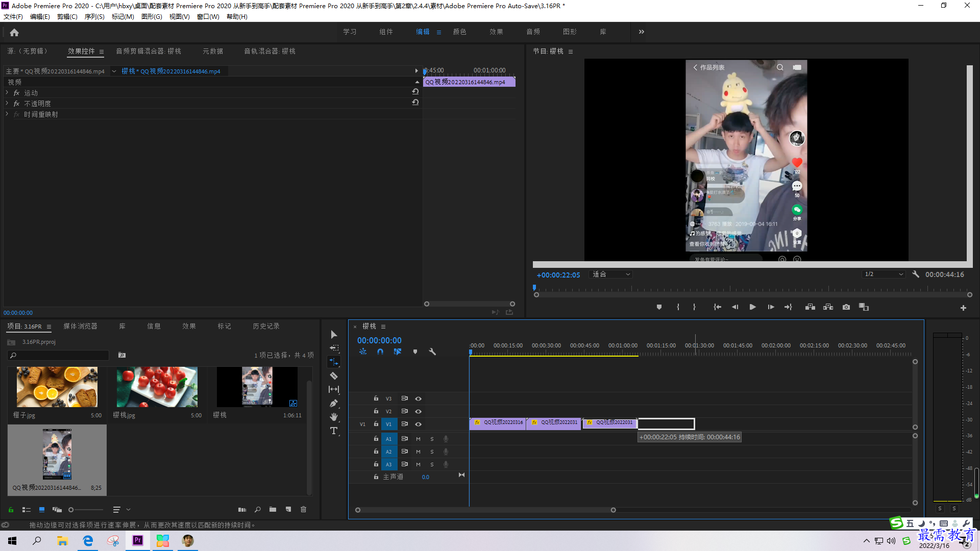Image resolution: width=980 pixels, height=551 pixels.
Task: Open sort icons dropdown in project panel
Action: [x=121, y=510]
